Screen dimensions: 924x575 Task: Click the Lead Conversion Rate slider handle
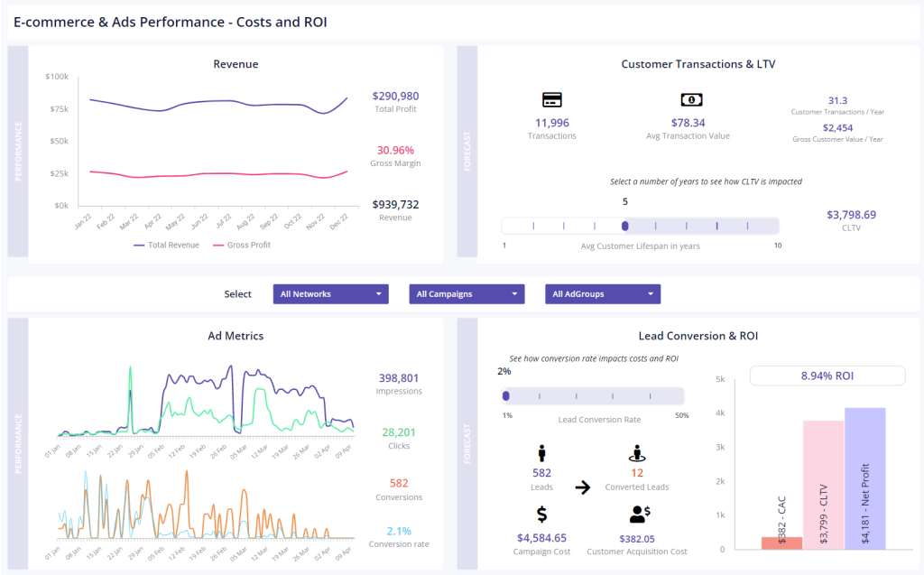[506, 395]
